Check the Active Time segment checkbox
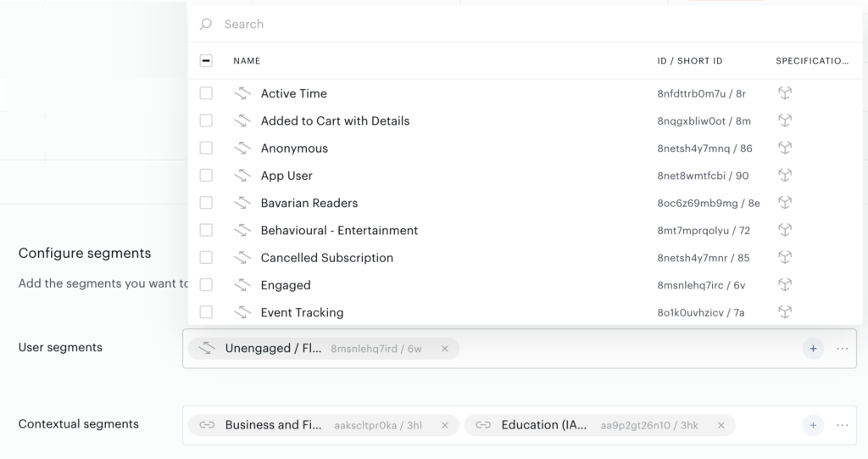 pos(206,93)
